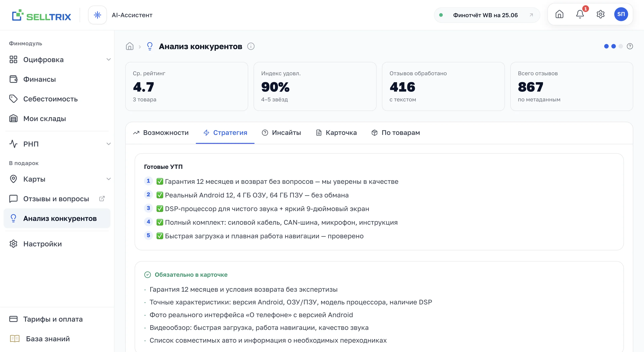Click the arrow icon on Финотчёт WB pill
The image size is (644, 352).
[531, 15]
